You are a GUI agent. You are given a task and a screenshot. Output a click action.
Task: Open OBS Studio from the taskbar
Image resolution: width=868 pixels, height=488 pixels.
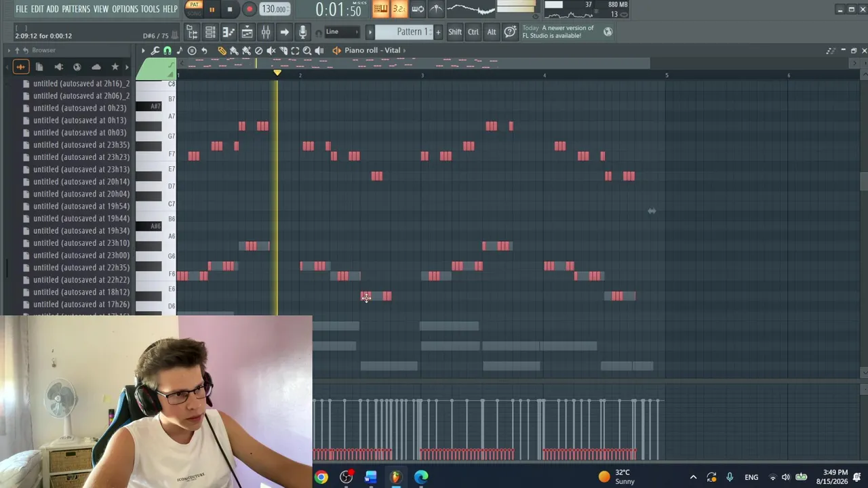346,477
